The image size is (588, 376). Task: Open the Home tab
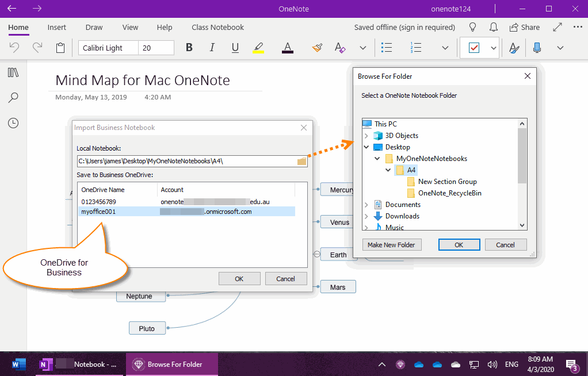click(x=18, y=28)
